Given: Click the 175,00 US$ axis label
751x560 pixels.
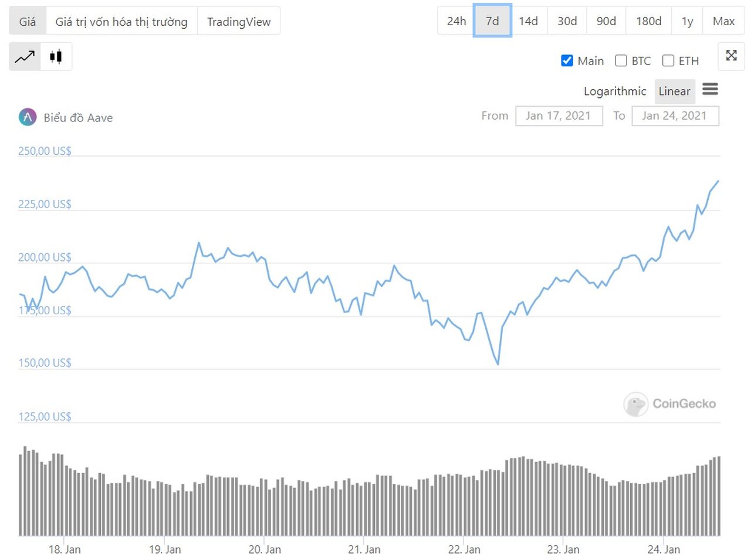Looking at the screenshot, I should click(x=45, y=310).
